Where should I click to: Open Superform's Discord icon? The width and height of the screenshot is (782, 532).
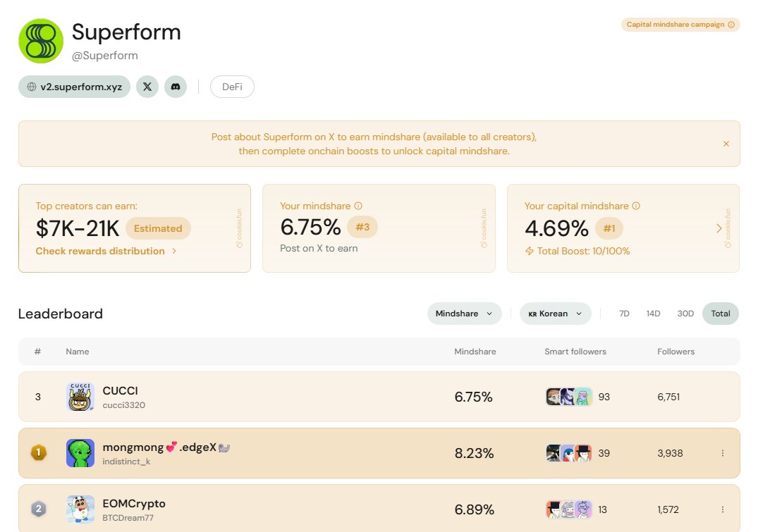pos(175,87)
